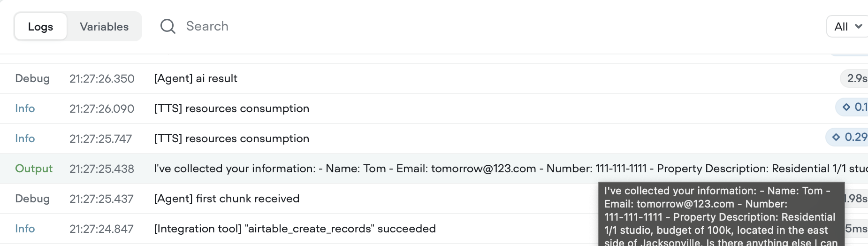Open the [Agent] ai result debug entry
868x246 pixels.
point(434,78)
